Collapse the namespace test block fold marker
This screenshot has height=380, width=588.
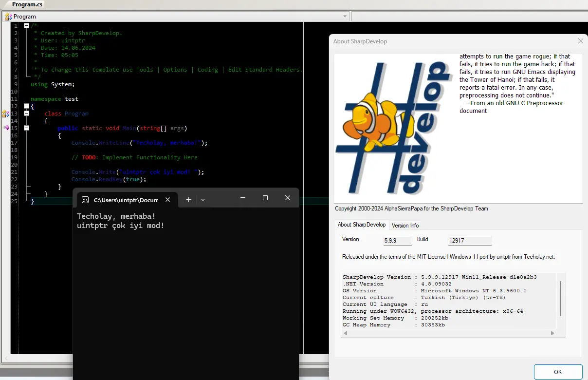coord(26,106)
